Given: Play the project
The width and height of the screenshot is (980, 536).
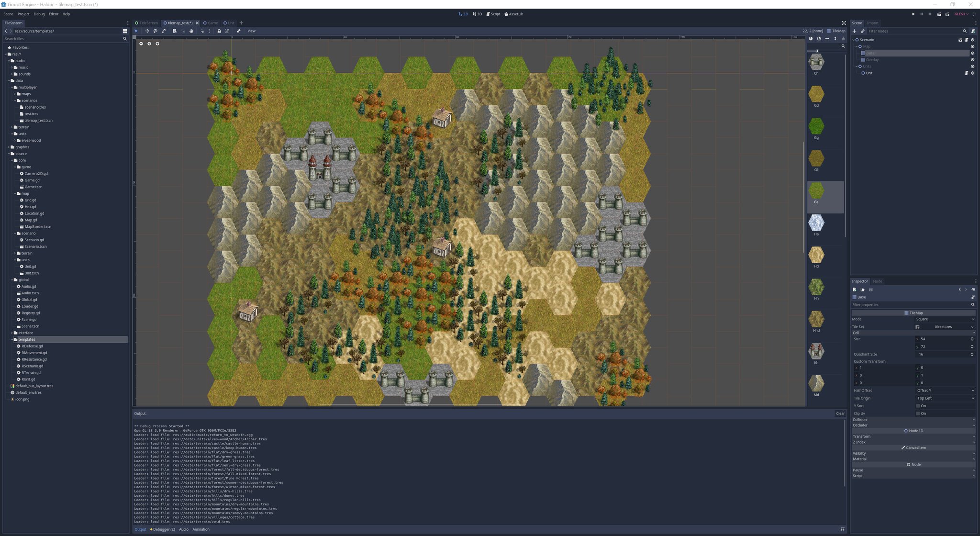Looking at the screenshot, I should [913, 14].
